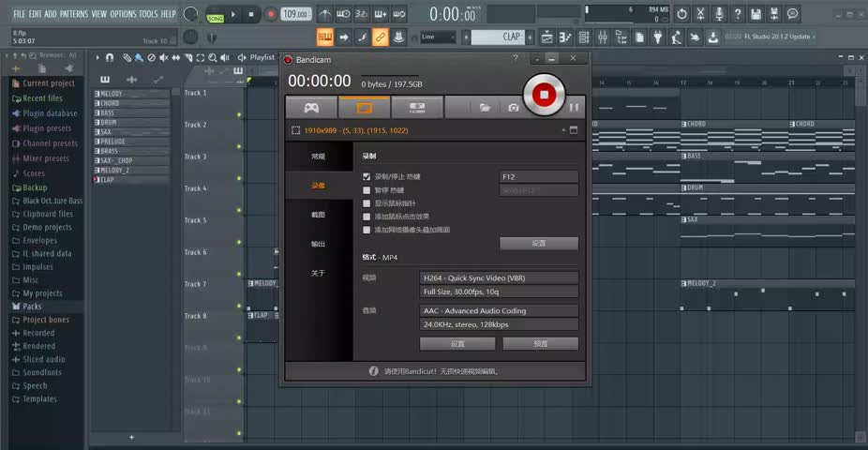The image size is (868, 450).
Task: Open the 输出 tab in Bandicam
Action: (x=319, y=244)
